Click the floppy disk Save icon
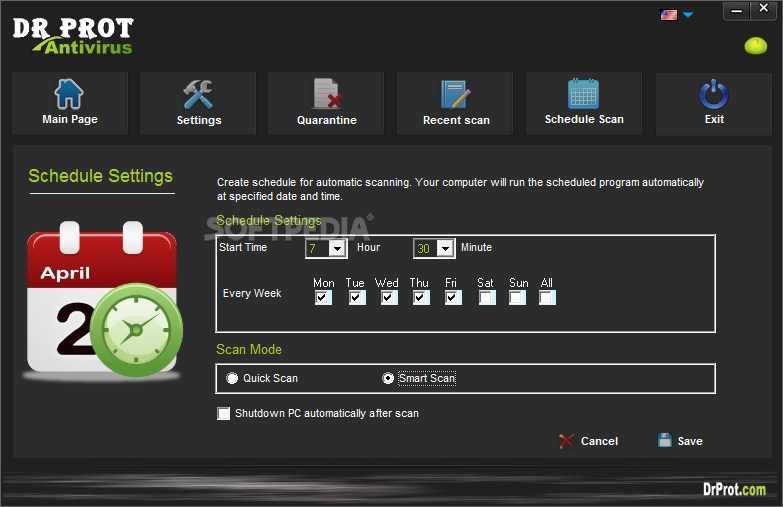 [665, 440]
